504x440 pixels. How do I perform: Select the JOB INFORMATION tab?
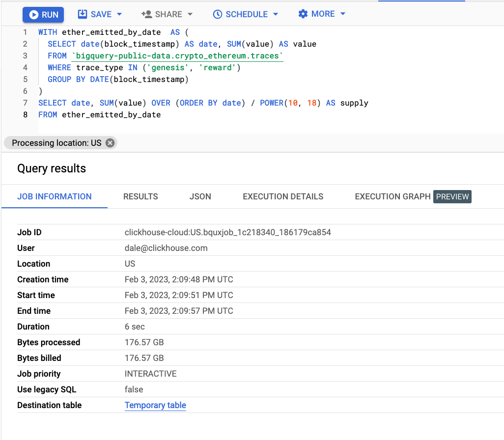55,196
